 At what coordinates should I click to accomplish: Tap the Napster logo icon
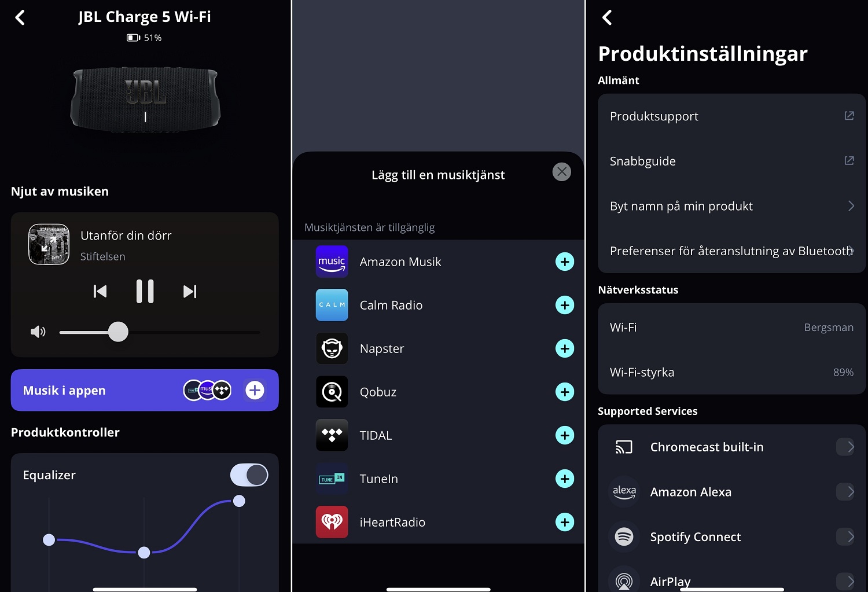coord(332,348)
